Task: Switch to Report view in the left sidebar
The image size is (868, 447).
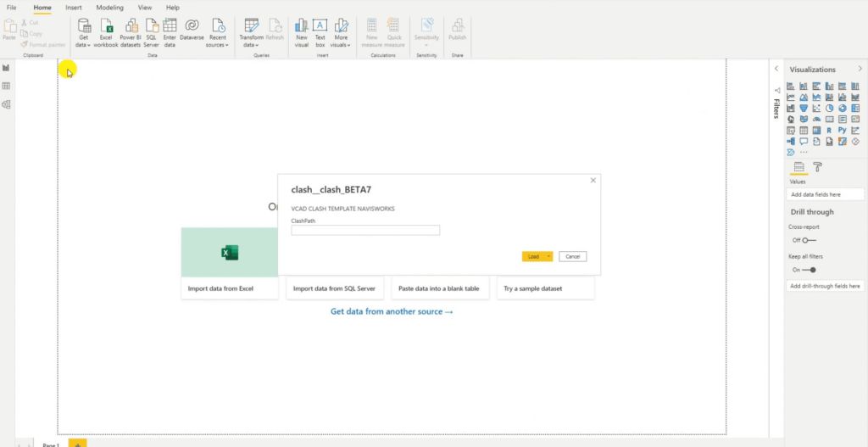Action: 6,68
